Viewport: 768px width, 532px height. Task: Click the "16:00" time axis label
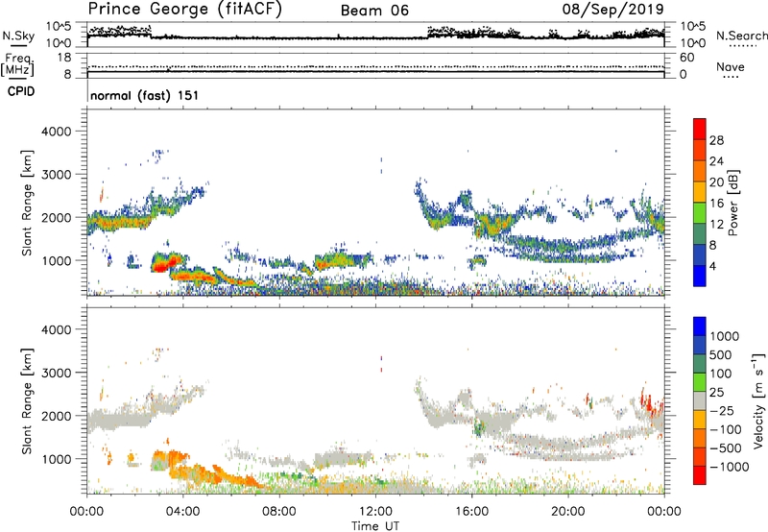coord(471,512)
